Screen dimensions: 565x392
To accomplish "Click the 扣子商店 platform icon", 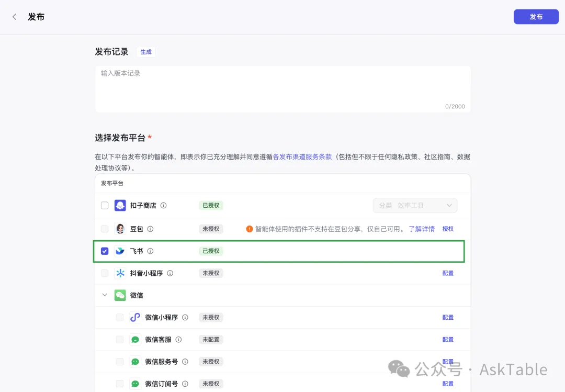I will click(x=120, y=206).
